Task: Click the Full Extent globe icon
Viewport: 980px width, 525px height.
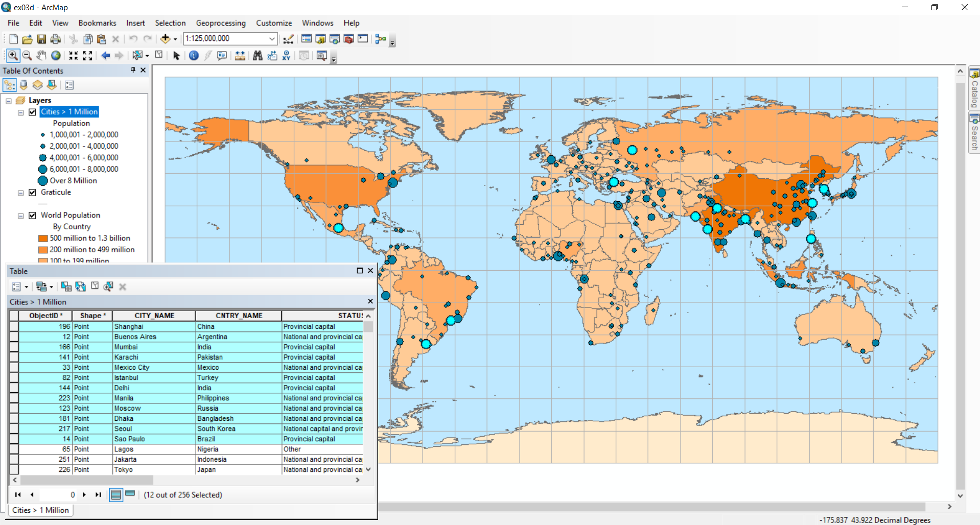Action: coord(56,56)
